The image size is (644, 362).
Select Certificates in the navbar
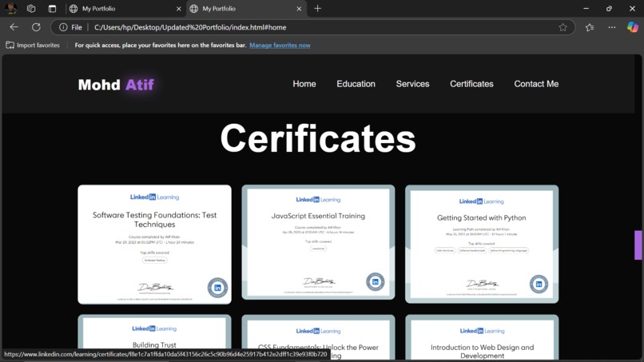click(471, 84)
